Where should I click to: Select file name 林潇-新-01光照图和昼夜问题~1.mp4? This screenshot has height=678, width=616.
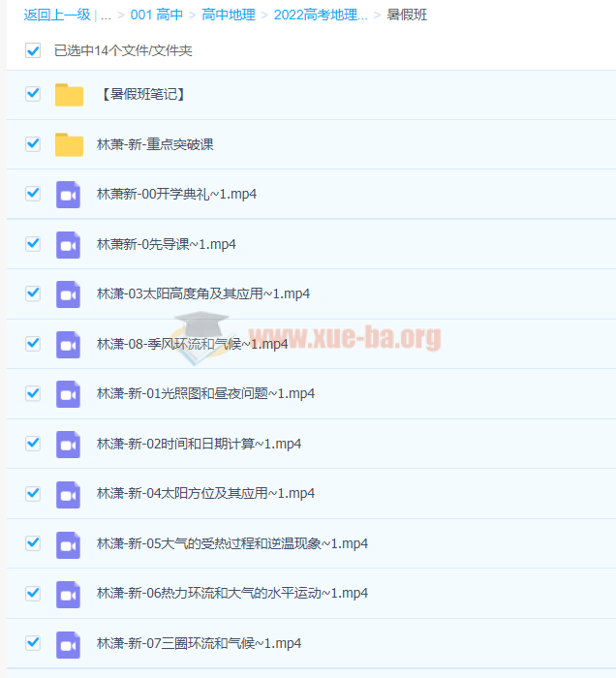tap(205, 394)
